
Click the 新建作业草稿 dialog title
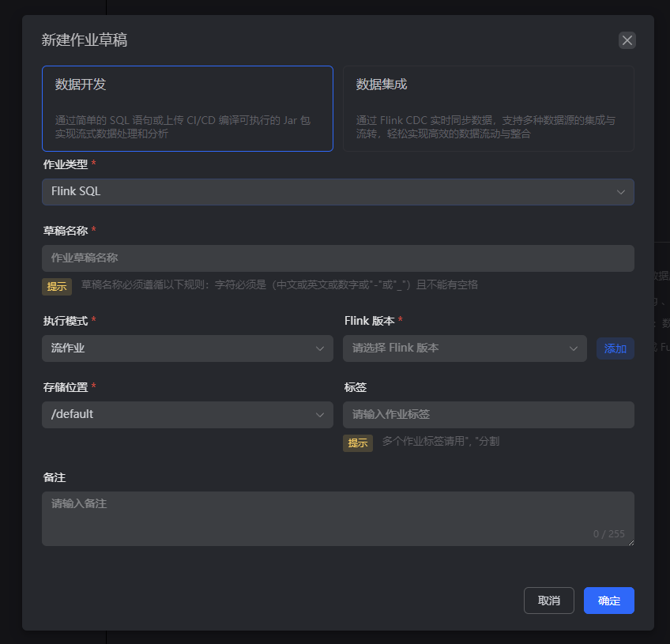click(x=85, y=40)
